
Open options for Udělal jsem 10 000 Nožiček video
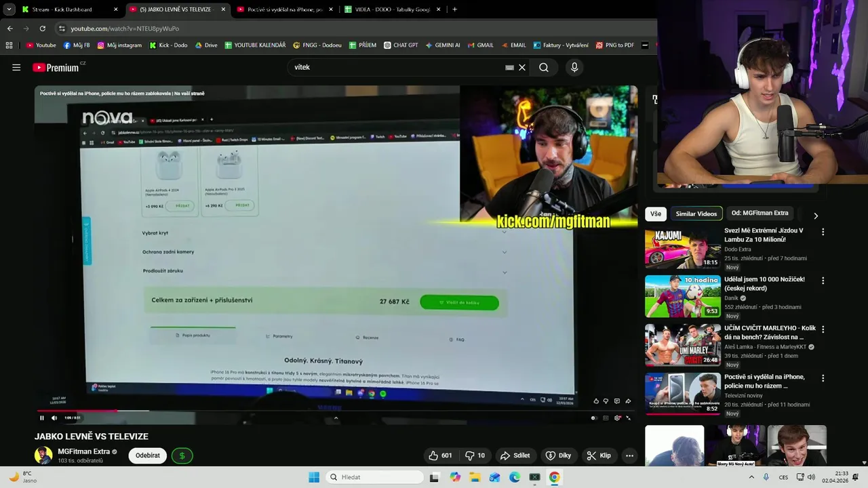pyautogui.click(x=823, y=281)
